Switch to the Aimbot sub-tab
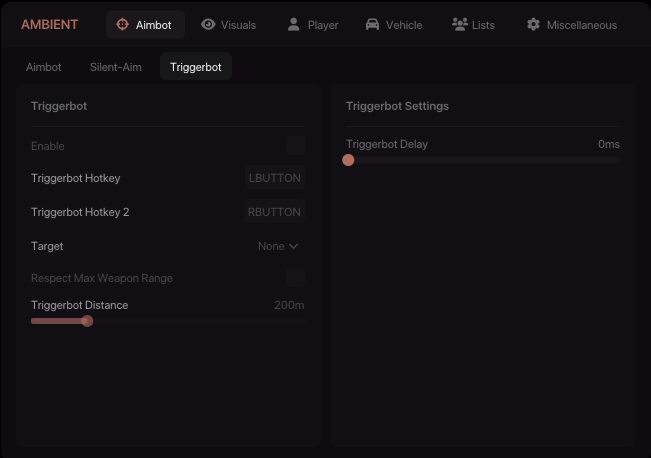Screen dimensions: 651x458 point(44,67)
